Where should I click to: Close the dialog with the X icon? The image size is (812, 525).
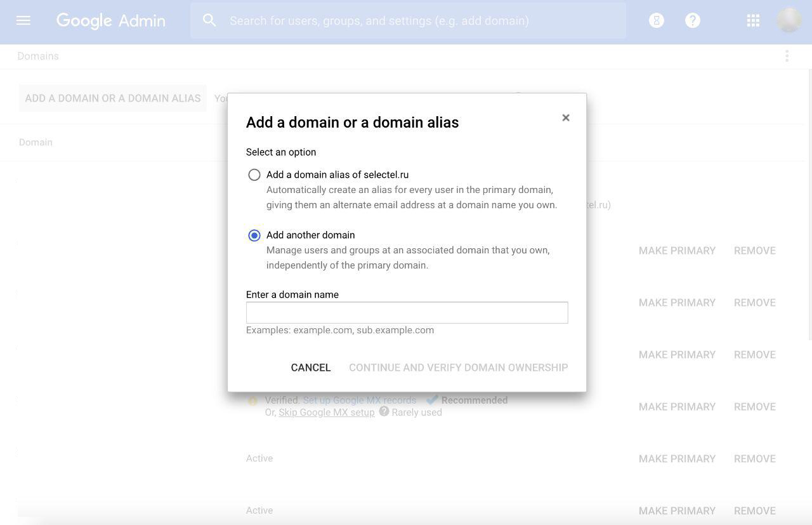click(566, 117)
